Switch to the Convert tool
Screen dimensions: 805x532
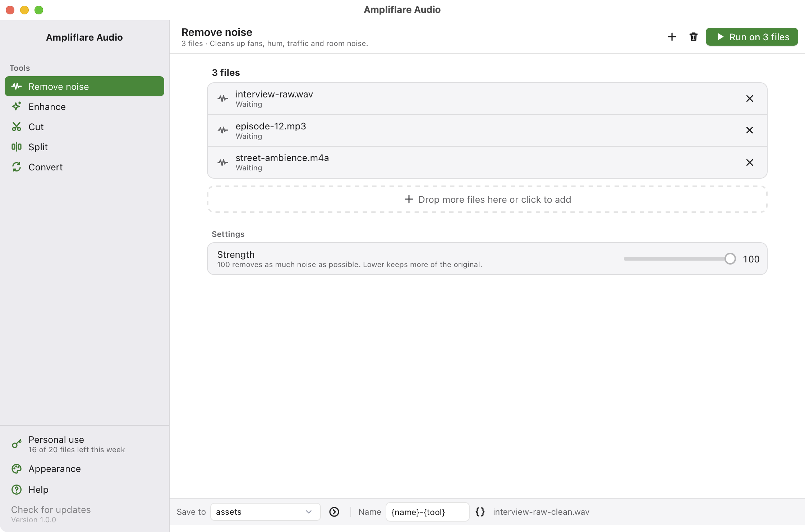[x=84, y=167]
